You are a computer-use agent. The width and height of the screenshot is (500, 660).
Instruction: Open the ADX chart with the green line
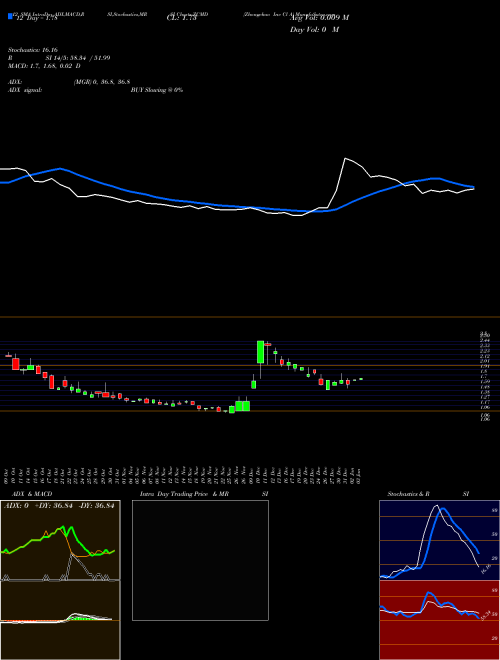(x=60, y=540)
